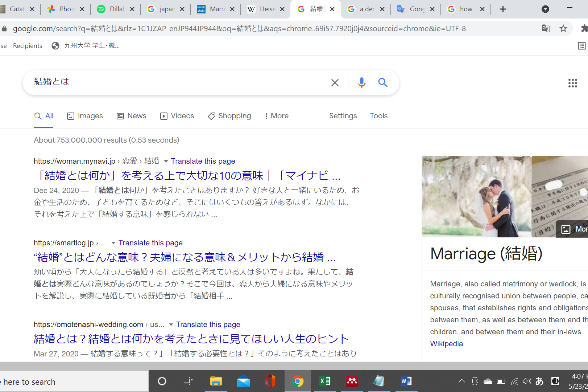Viewport: 588px width, 392px height.
Task: Click inside the Google search text field
Action: (178, 82)
